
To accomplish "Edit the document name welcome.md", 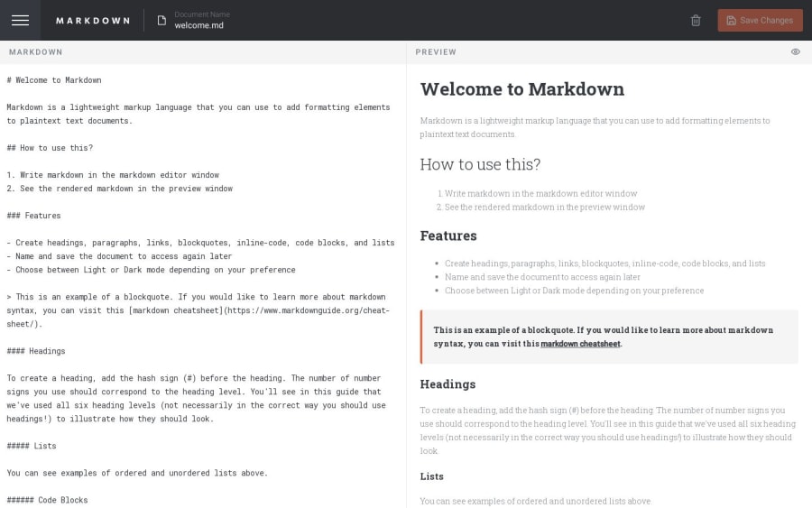I will click(198, 25).
